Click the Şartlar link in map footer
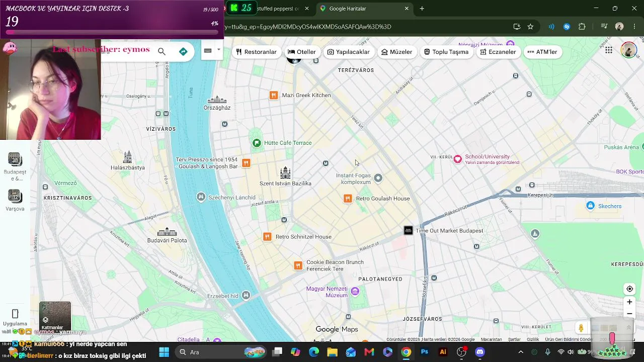644x362 pixels. coord(514,339)
